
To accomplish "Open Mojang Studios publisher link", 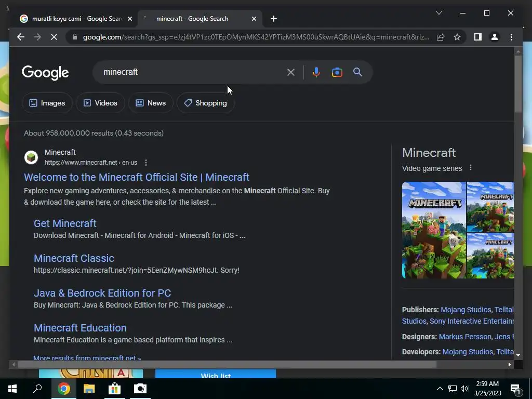I will click(465, 310).
